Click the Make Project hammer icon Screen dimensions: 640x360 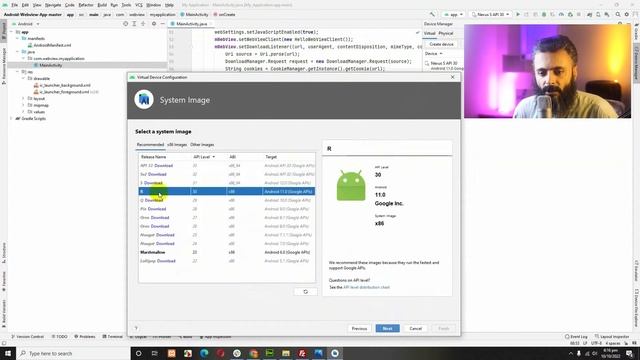coord(432,14)
